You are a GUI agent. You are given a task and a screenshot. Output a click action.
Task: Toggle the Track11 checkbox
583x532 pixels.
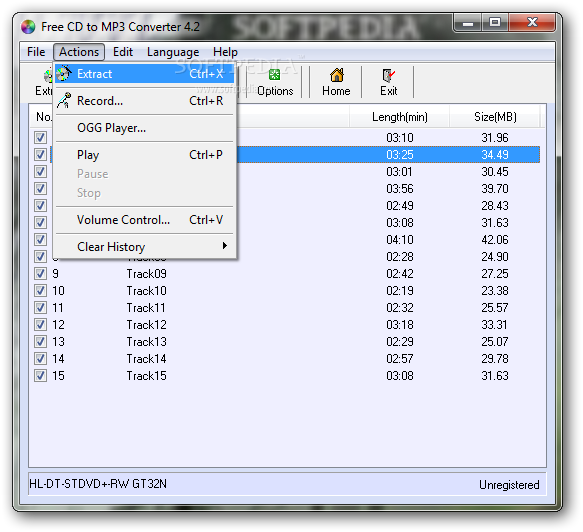[40, 307]
